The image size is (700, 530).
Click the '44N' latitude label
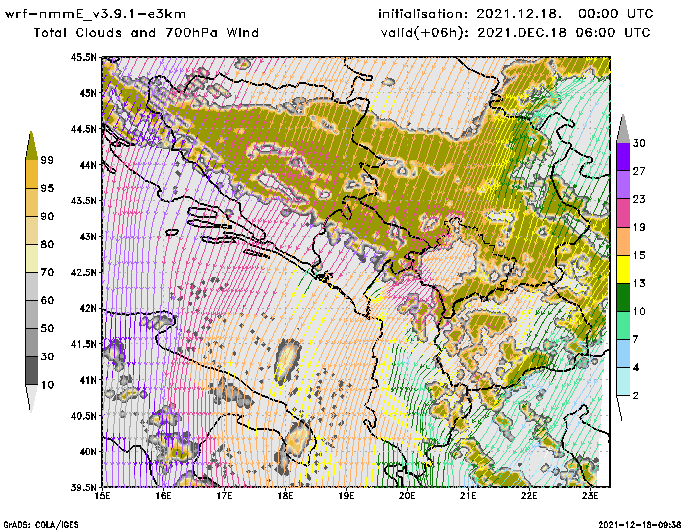[88, 165]
